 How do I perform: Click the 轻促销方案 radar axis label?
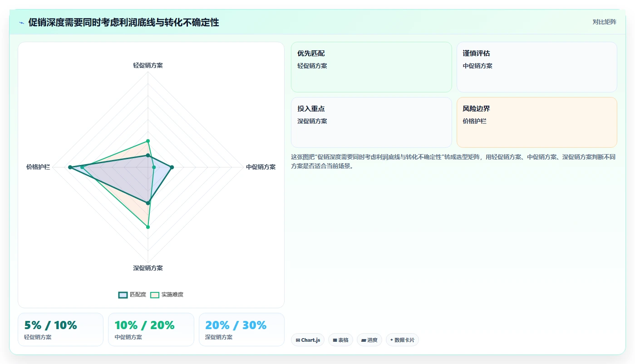coord(148,65)
